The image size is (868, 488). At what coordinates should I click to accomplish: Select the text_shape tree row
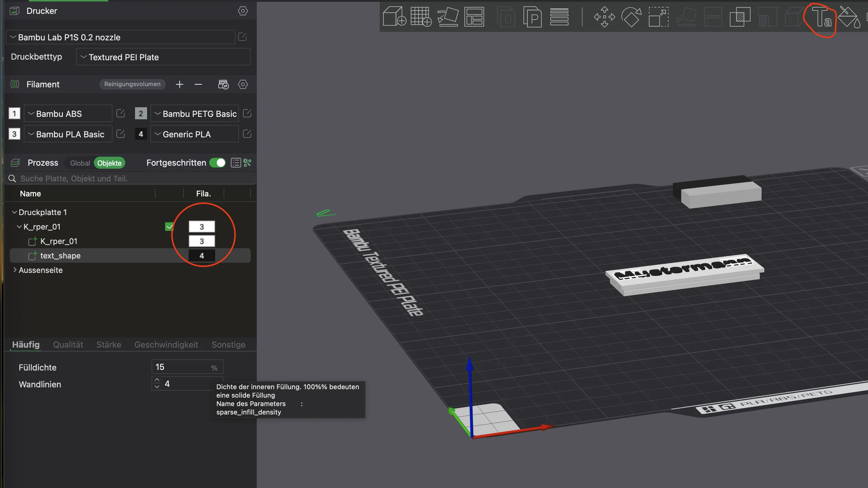(x=130, y=256)
